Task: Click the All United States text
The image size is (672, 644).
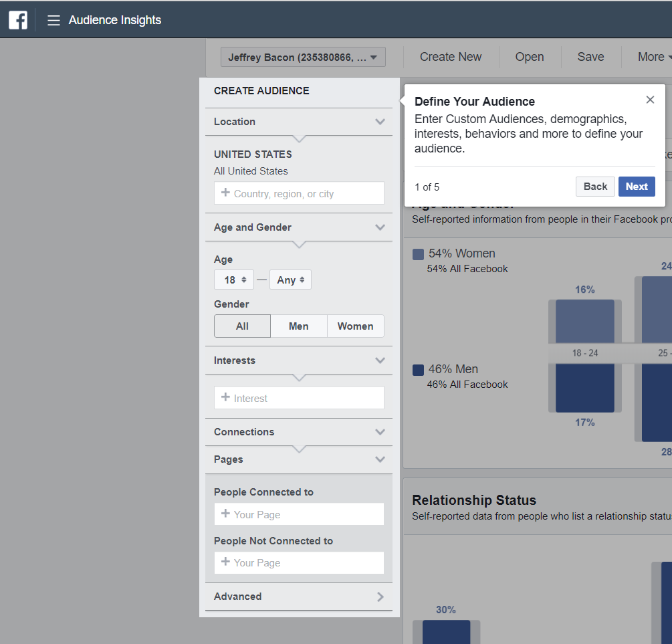Action: coord(251,171)
